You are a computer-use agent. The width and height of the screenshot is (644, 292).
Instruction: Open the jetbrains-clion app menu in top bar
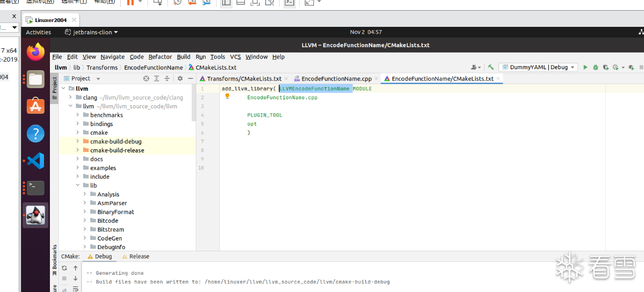[91, 32]
